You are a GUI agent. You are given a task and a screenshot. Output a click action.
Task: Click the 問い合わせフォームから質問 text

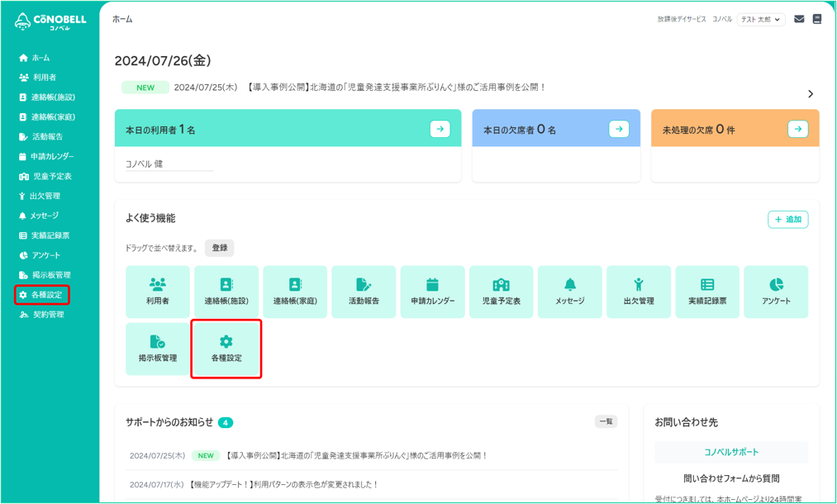coord(731,478)
